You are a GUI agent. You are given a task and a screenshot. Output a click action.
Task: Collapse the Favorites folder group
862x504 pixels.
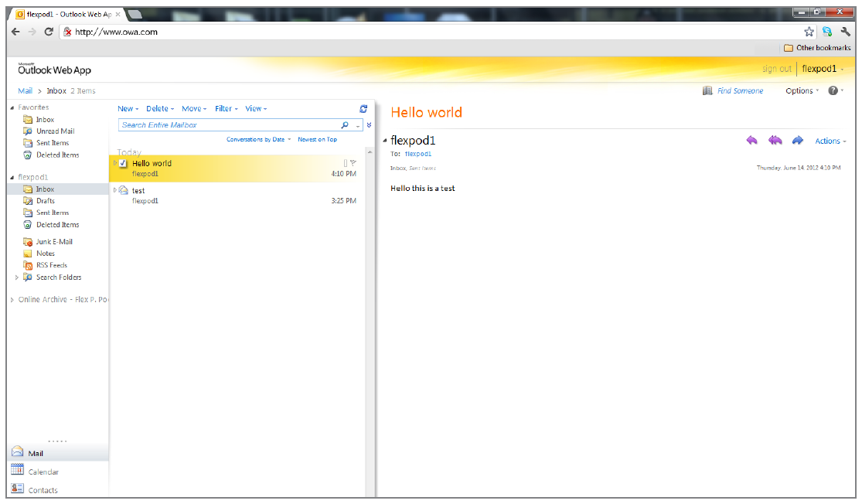pos(12,107)
